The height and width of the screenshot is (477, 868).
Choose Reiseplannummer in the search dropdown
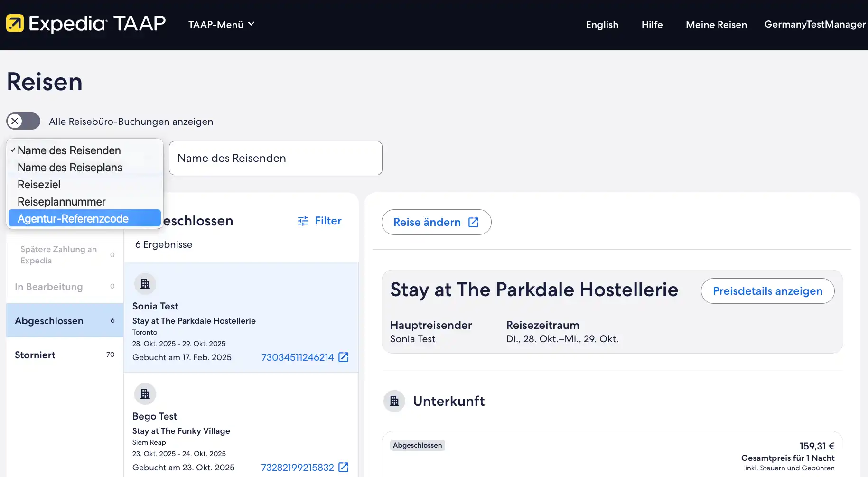(84, 202)
